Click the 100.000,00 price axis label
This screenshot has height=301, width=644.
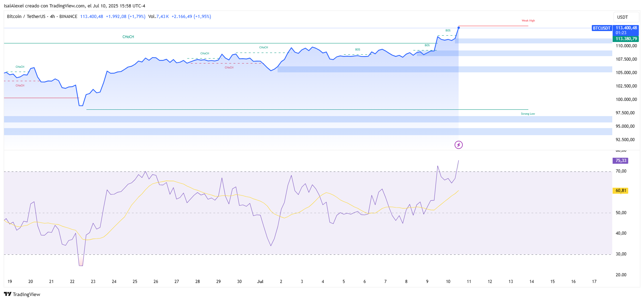[x=626, y=100]
